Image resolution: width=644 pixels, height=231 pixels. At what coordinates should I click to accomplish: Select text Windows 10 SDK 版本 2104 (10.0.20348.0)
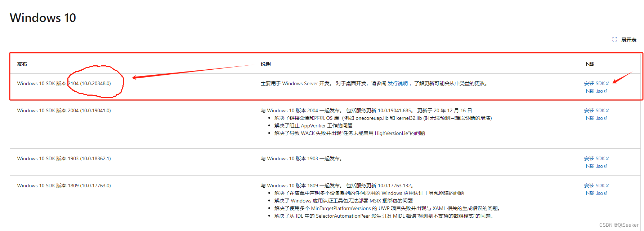click(x=64, y=83)
